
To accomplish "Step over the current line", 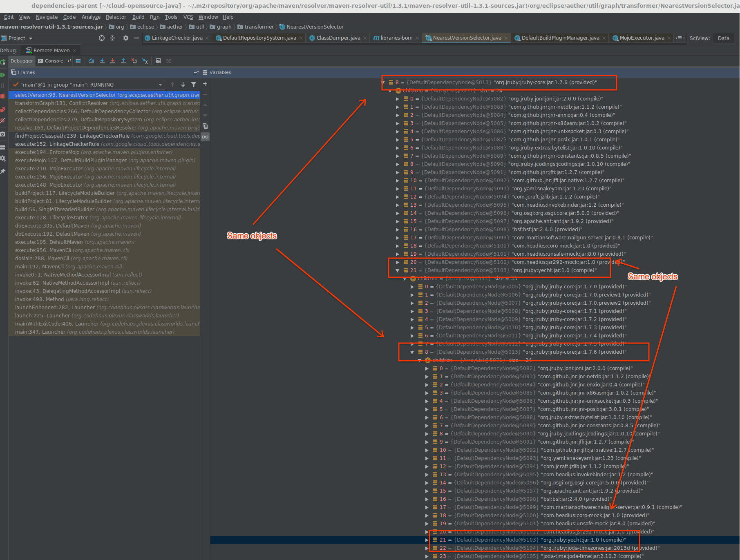I will 92,61.
